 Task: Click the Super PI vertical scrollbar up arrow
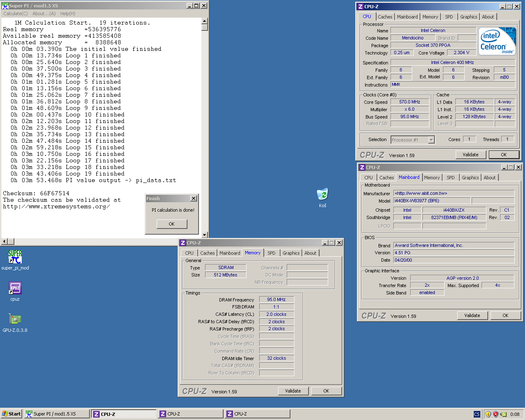coord(205,21)
